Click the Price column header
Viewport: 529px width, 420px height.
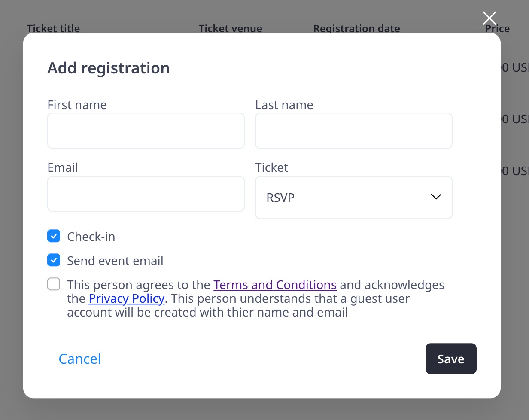click(497, 29)
